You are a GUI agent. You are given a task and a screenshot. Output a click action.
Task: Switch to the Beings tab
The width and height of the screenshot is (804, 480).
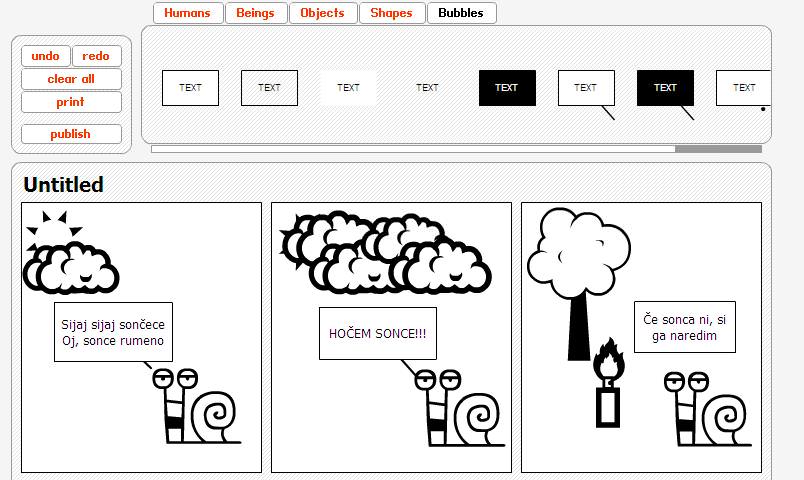click(255, 13)
